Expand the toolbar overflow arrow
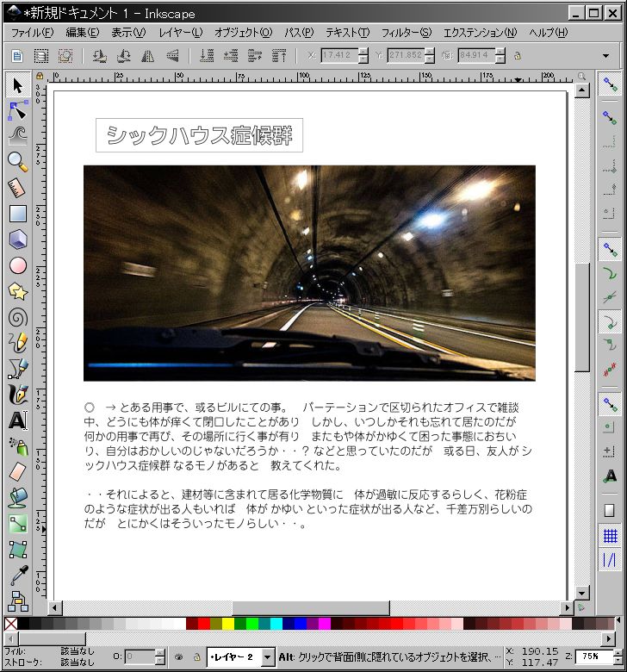Screen dimensions: 627x672 click(x=605, y=56)
